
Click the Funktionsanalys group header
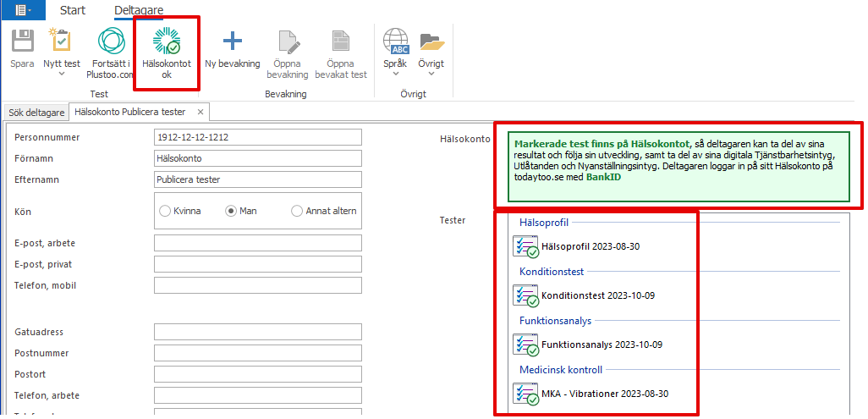555,320
